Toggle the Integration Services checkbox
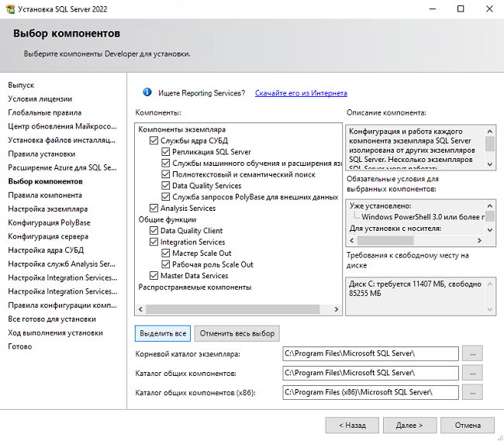 point(154,242)
